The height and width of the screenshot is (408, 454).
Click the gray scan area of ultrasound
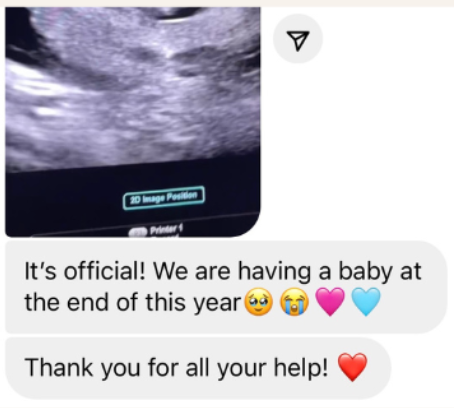133,87
